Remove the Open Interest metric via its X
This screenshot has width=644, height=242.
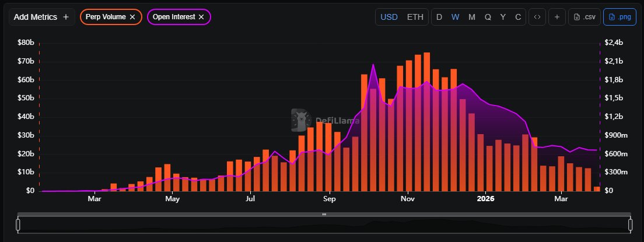(201, 17)
